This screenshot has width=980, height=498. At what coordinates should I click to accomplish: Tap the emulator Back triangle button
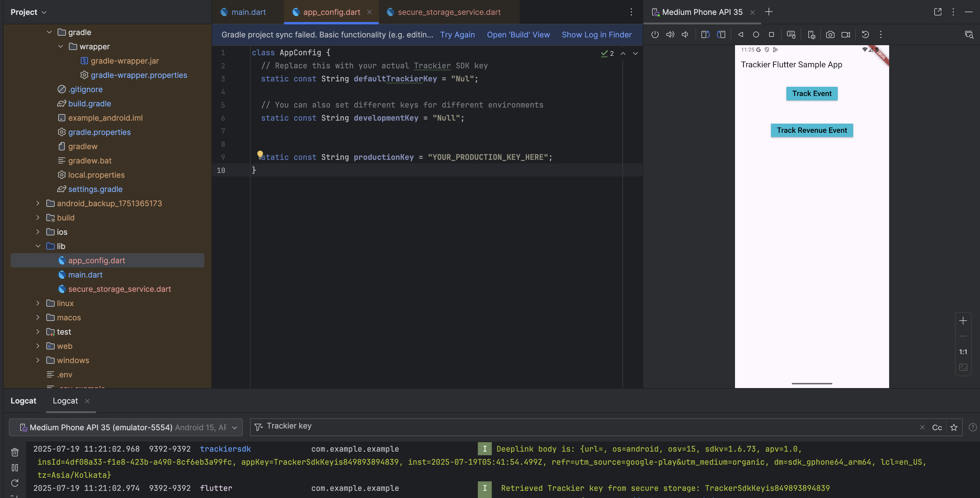tap(740, 35)
